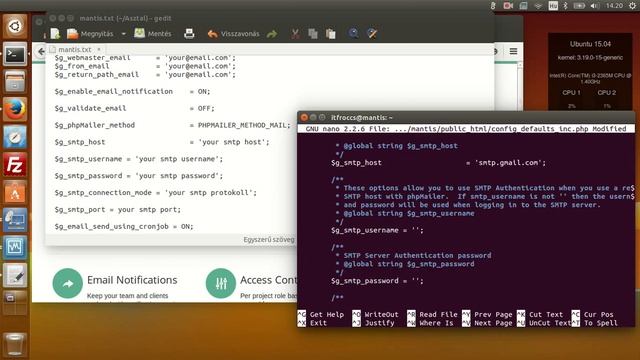
Task: Click $g_email_send_using_cronjob line in gedit
Action: coord(124,227)
